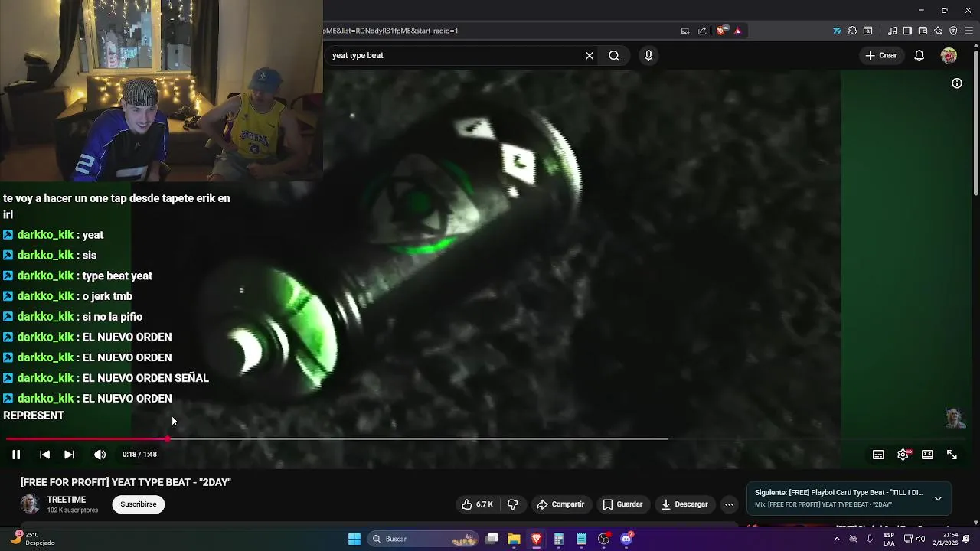The height and width of the screenshot is (551, 980).
Task: Open Calculator from the taskbar
Action: pyautogui.click(x=559, y=539)
